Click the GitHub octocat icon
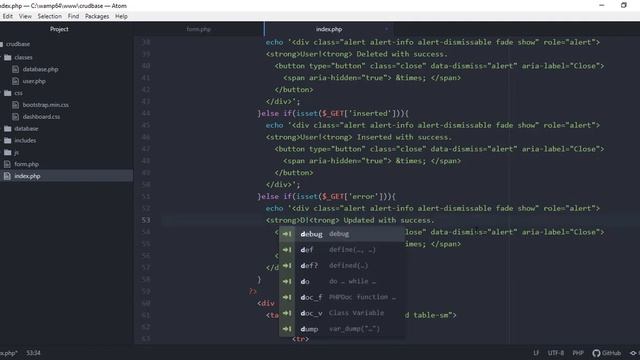The height and width of the screenshot is (360, 640). (x=596, y=353)
